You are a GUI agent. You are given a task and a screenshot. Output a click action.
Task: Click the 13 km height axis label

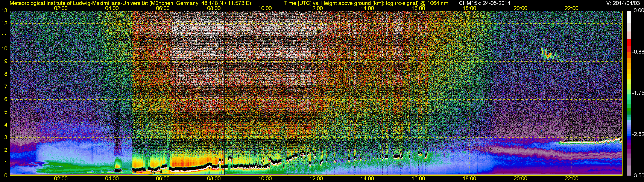pos(5,11)
